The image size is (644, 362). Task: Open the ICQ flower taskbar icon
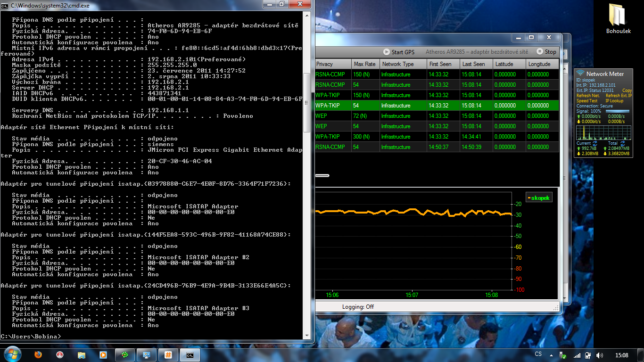[x=124, y=354]
